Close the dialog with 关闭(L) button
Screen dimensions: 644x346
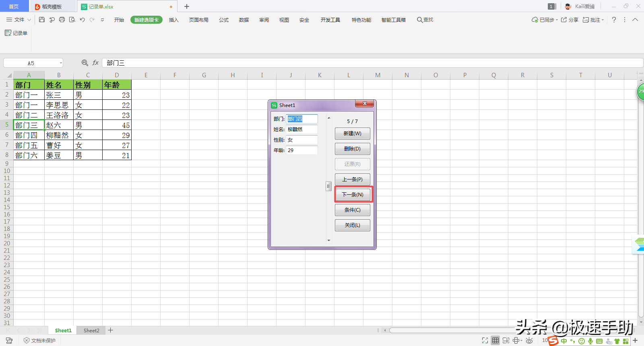pyautogui.click(x=353, y=225)
